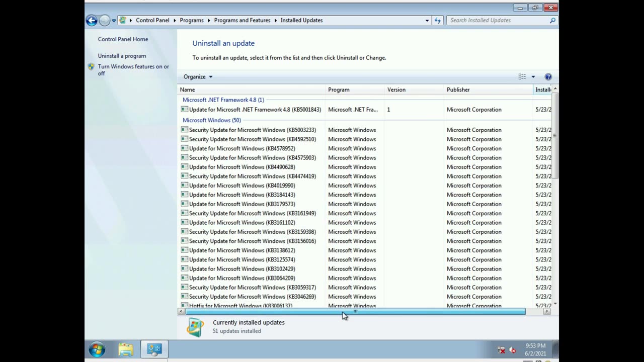Click icon of Security Update KB4575903

click(x=184, y=158)
